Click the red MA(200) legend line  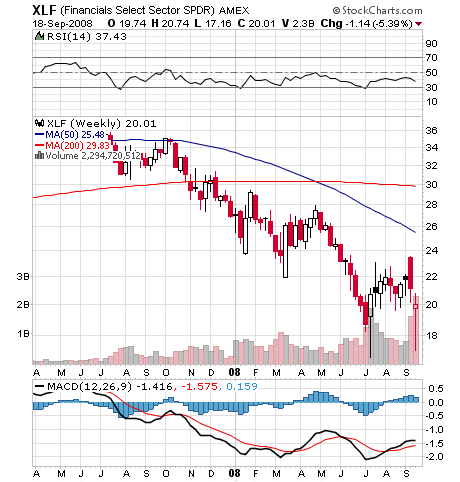point(39,145)
